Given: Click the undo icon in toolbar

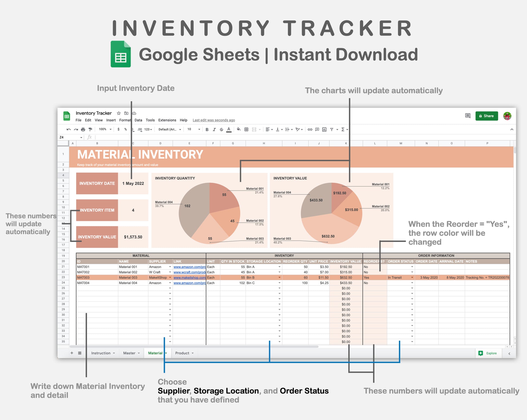Looking at the screenshot, I should (69, 129).
